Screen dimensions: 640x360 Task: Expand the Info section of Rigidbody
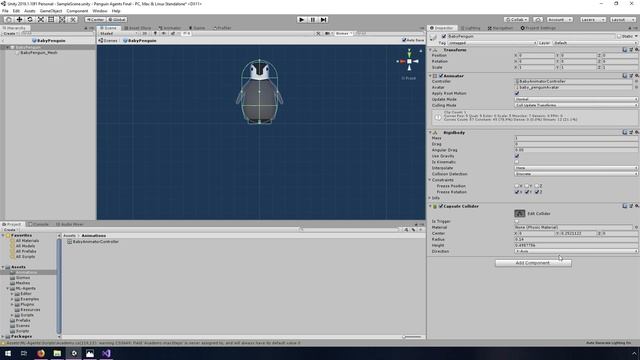(x=430, y=198)
